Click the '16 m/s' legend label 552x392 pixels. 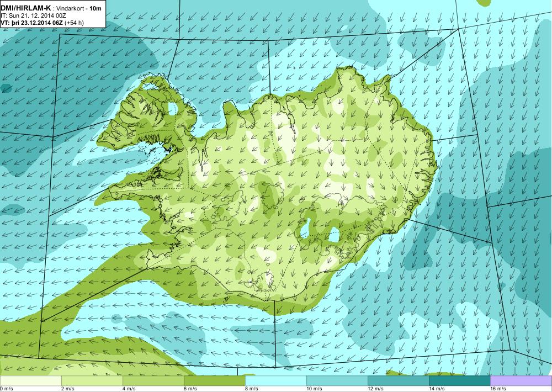coord(498,389)
